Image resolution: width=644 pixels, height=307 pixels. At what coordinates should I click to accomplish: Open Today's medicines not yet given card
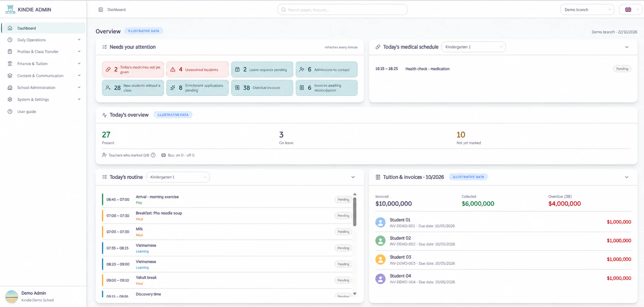click(133, 69)
